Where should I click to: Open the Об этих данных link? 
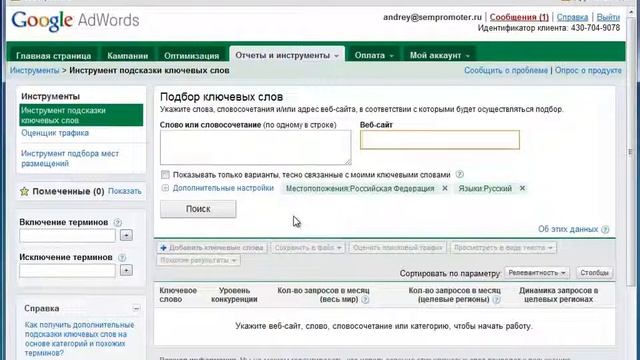point(568,229)
